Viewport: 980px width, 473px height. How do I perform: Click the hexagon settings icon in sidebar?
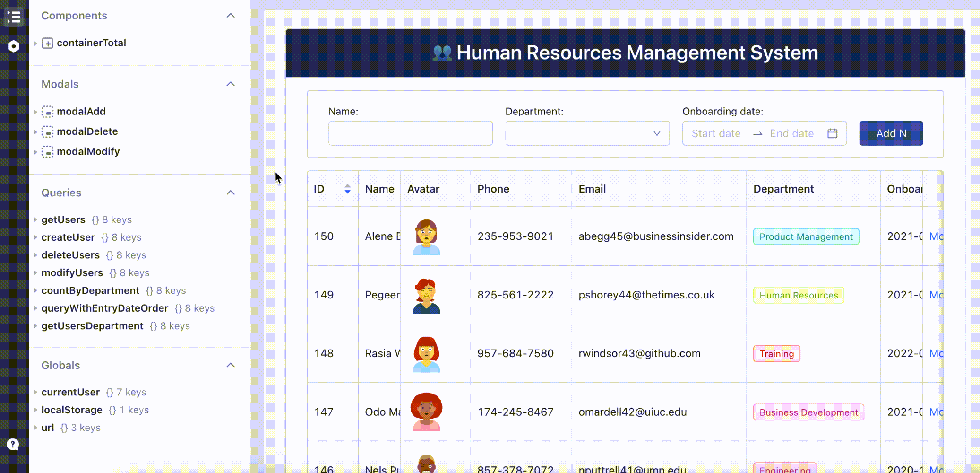14,46
